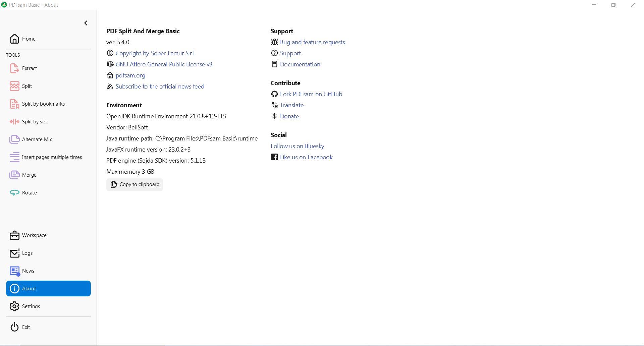Select the Merge tool icon
The width and height of the screenshot is (644, 346).
coord(14,175)
